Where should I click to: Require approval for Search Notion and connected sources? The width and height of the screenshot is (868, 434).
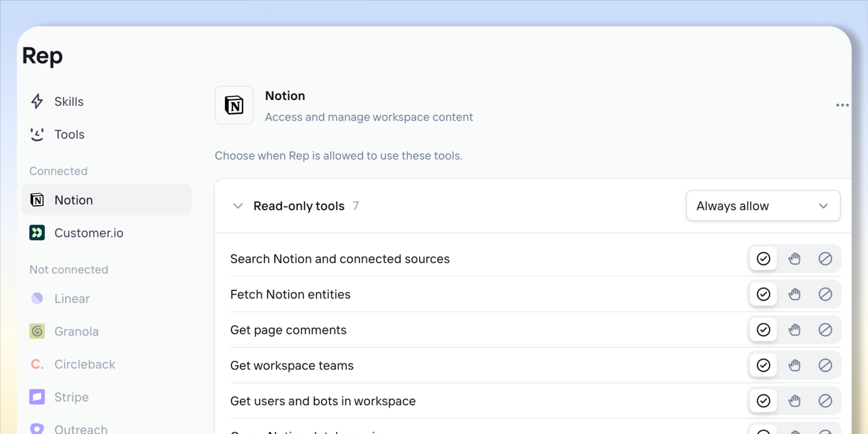click(x=794, y=259)
